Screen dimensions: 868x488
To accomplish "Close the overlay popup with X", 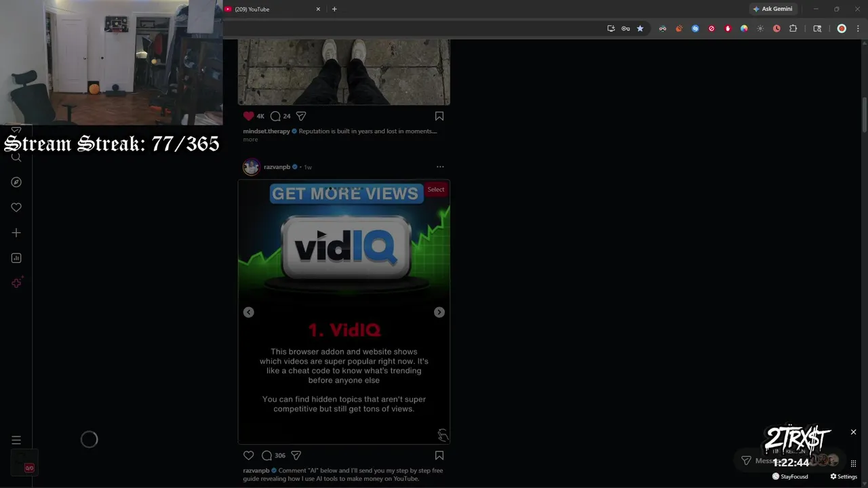I will click(x=853, y=432).
